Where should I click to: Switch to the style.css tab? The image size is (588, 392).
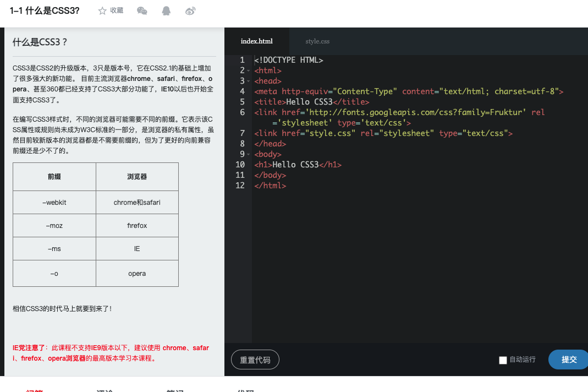[x=317, y=41]
